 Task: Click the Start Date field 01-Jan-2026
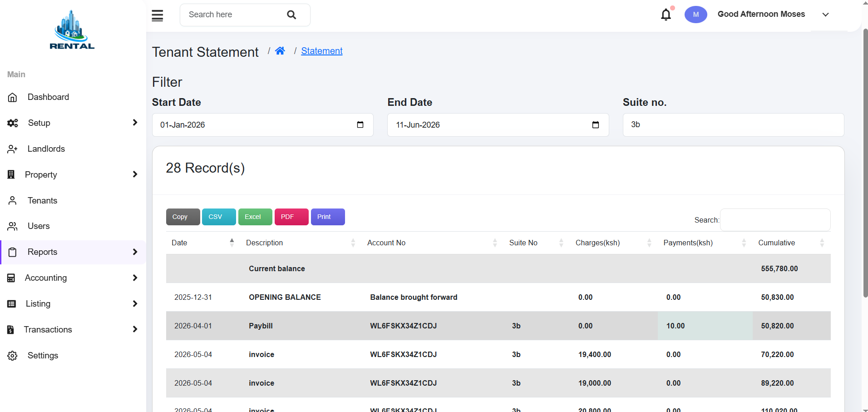263,125
